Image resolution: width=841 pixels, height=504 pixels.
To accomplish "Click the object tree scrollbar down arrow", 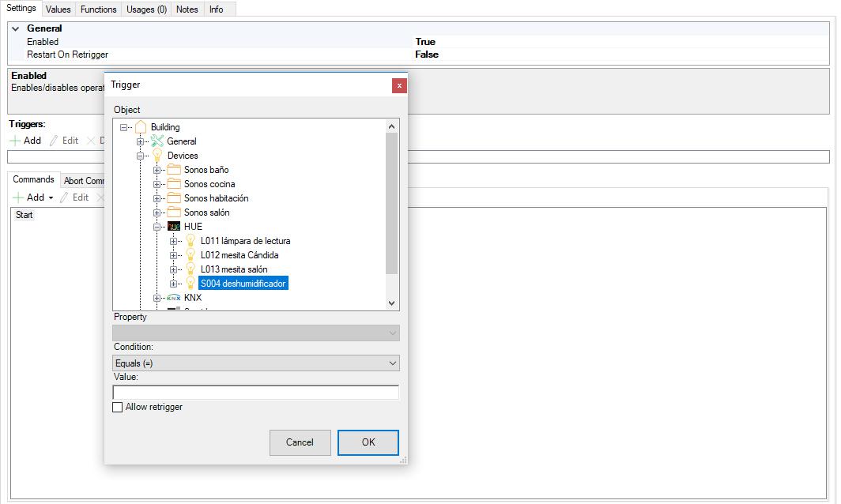I will coord(391,303).
